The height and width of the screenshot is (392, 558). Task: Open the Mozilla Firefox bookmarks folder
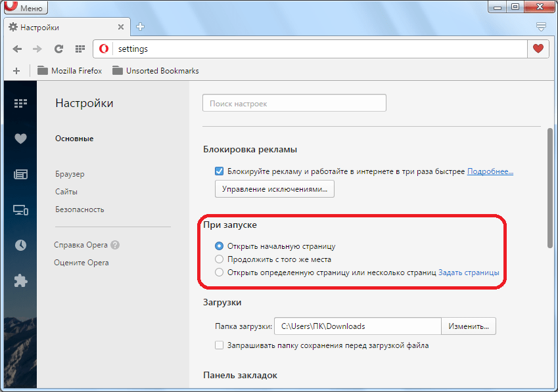pos(70,71)
